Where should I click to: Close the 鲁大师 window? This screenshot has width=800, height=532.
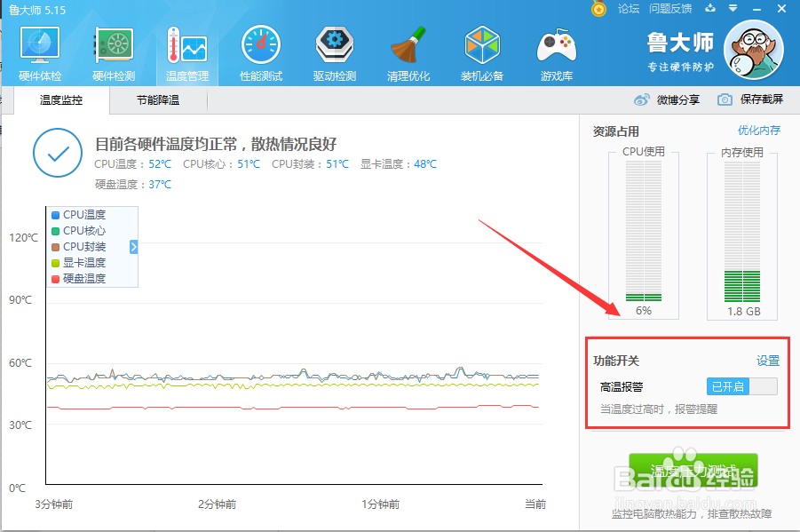(781, 9)
